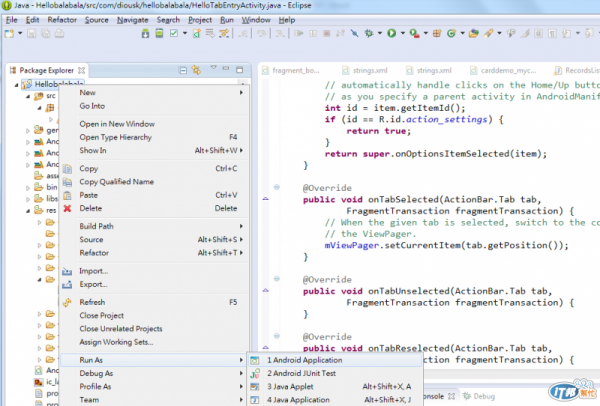Click the Print toolbar icon
Viewport: 600px width, 406px height.
[59, 34]
